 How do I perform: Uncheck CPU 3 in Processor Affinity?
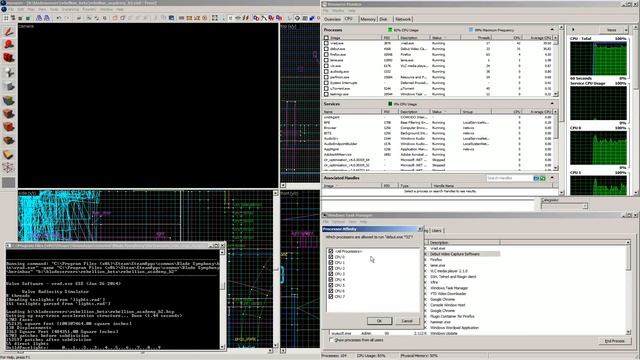coord(331,274)
